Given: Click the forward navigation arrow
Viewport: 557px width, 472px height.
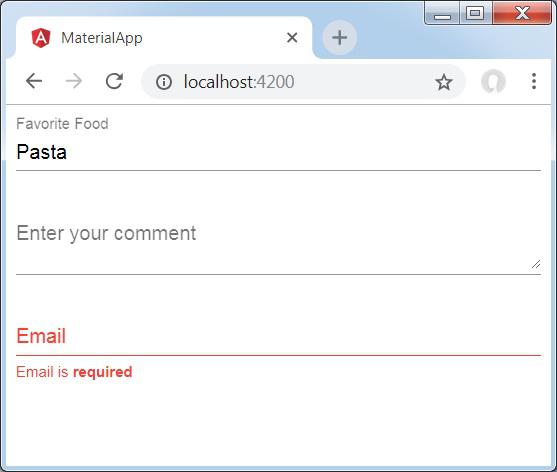Looking at the screenshot, I should pyautogui.click(x=74, y=81).
